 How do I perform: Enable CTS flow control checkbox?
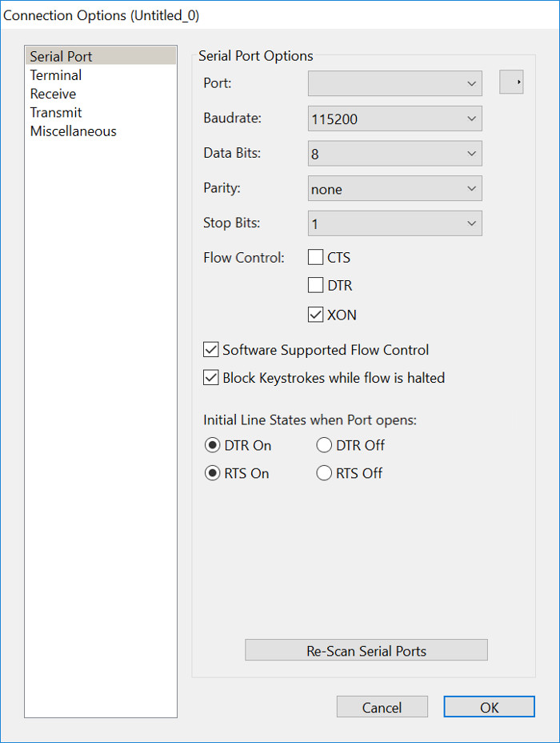(316, 258)
